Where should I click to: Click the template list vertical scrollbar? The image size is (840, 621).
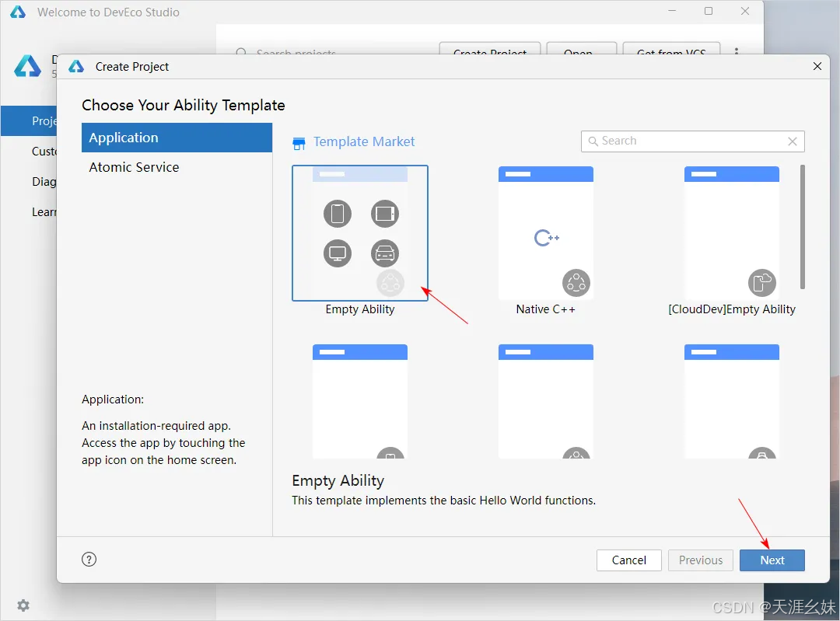802,227
